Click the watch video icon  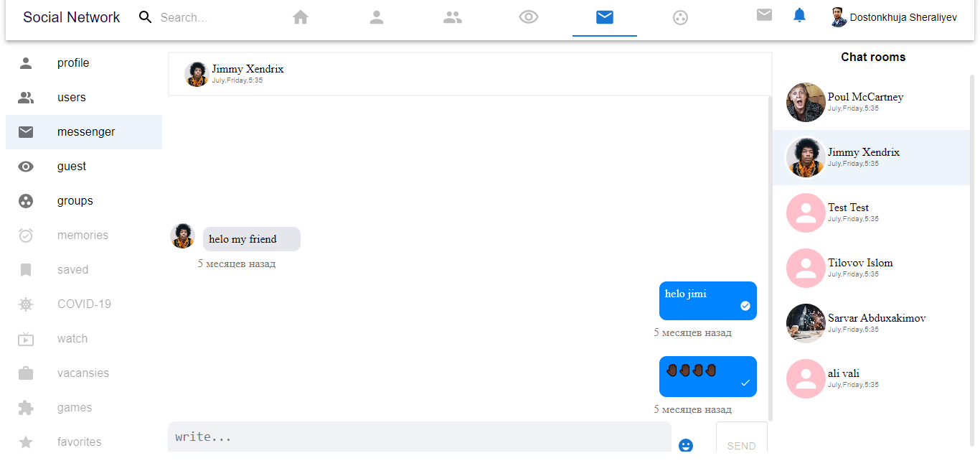click(x=26, y=339)
